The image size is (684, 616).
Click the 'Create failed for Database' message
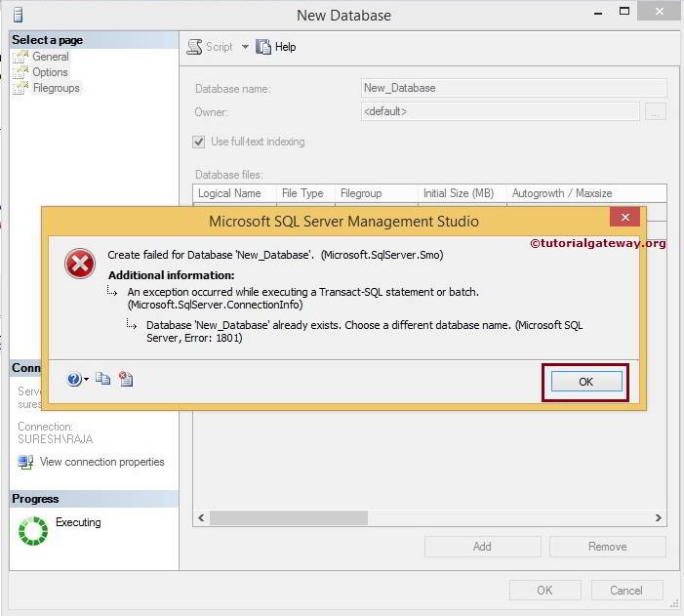point(275,255)
